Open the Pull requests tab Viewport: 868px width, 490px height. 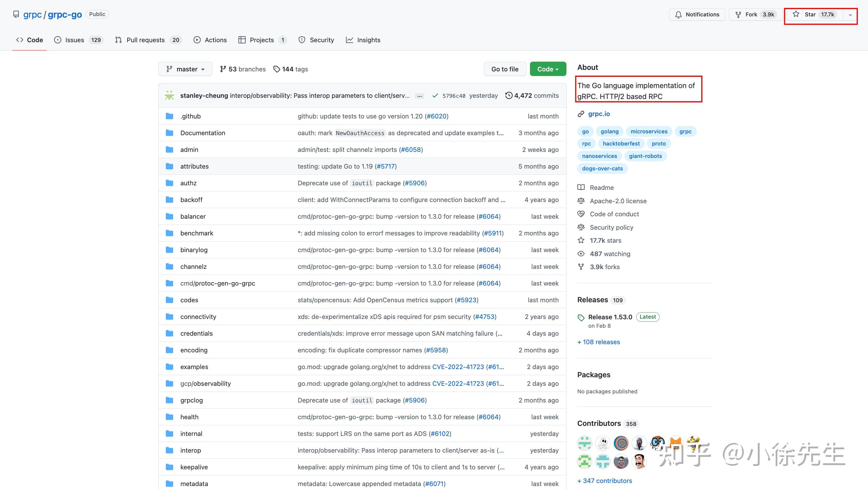point(145,40)
